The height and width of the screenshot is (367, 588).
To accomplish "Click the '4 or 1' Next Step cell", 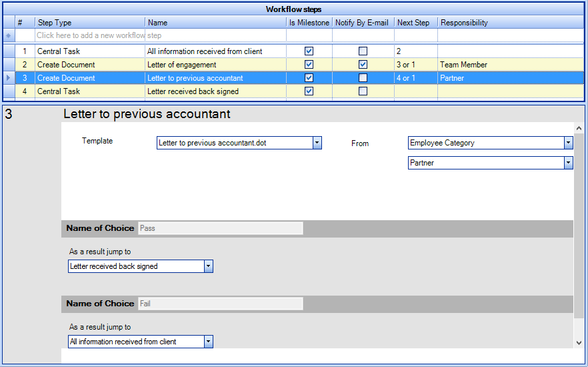I will pyautogui.click(x=416, y=78).
